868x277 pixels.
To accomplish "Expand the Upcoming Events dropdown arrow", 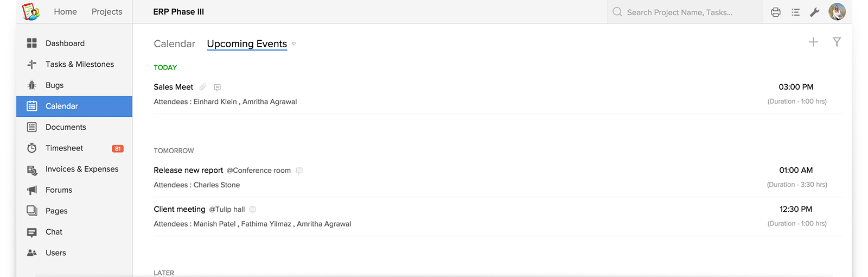I will click(294, 44).
